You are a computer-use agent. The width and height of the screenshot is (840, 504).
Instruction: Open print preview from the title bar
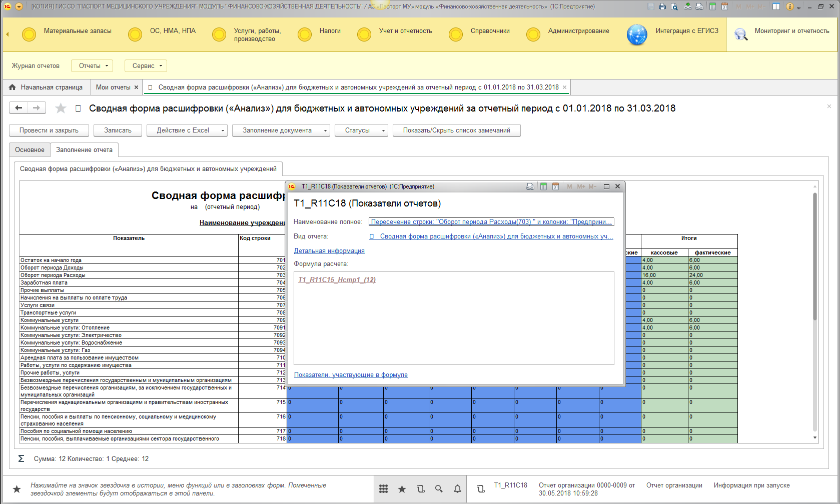pyautogui.click(x=674, y=6)
